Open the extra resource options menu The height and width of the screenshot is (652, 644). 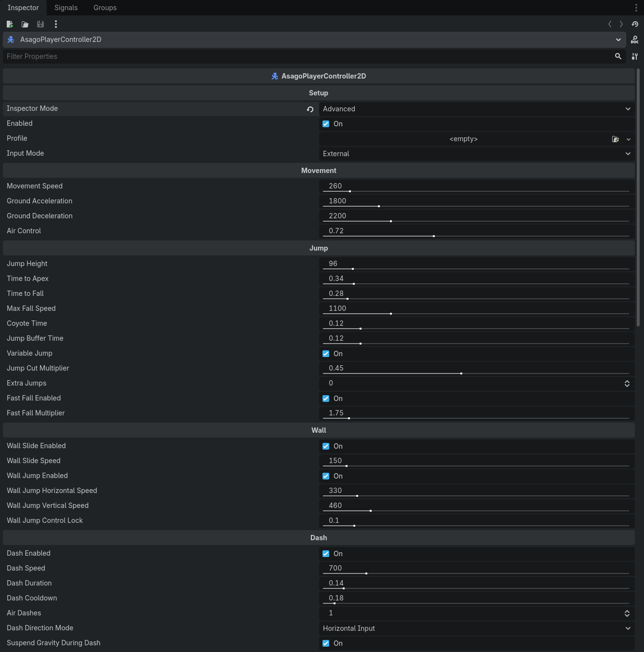coord(56,24)
